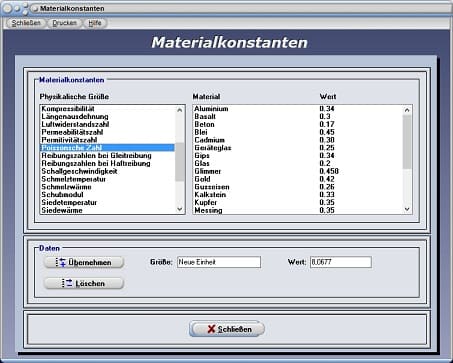Screen dimensions: 453x363
Task: Select Geräteglas in the Material list
Action: 213,148
